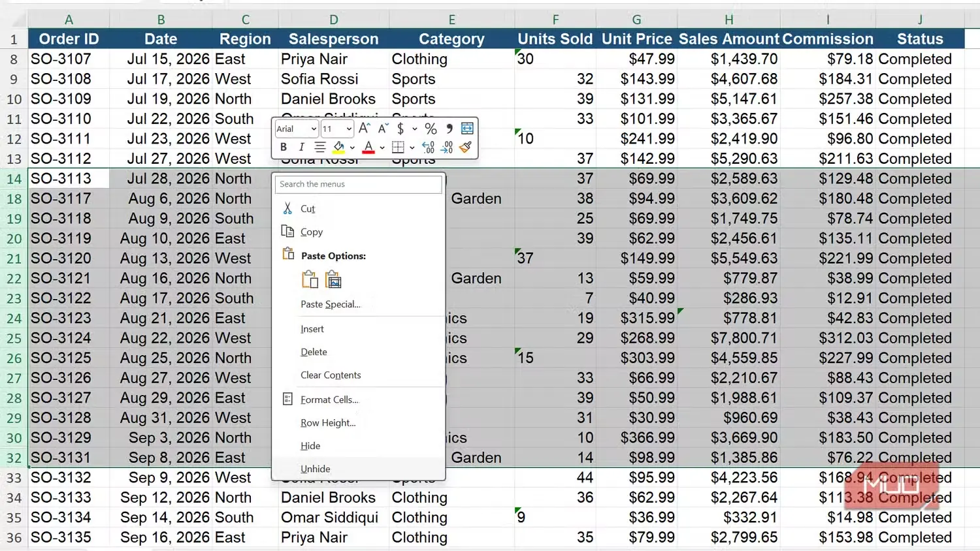Choose the Paste as Picture option icon
Screen dimensions: 980x551
(x=333, y=280)
